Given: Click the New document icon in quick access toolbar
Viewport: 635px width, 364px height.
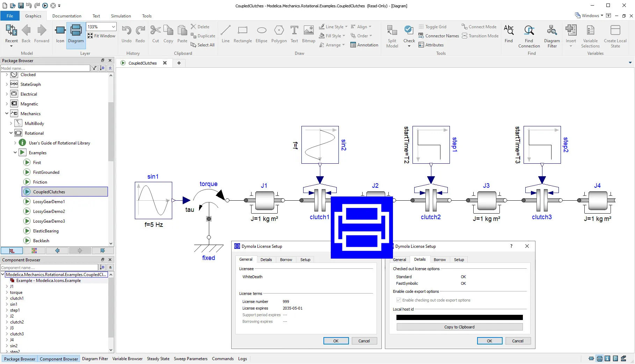Looking at the screenshot, I should pyautogui.click(x=5, y=6).
